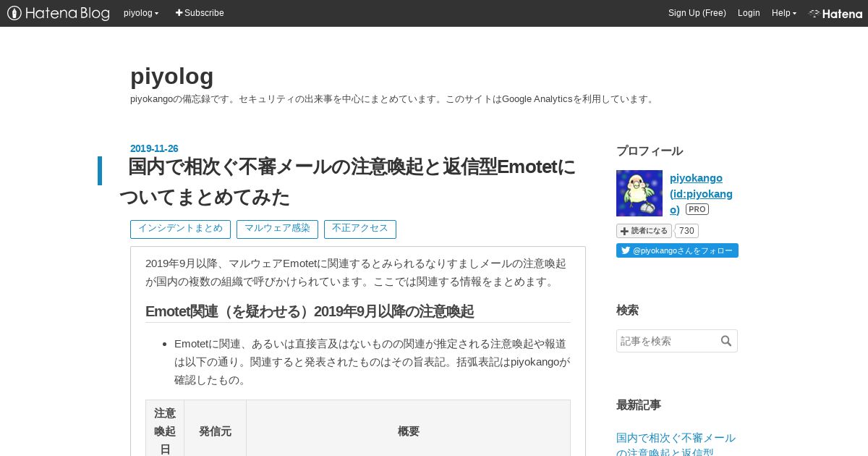Expand the piyolog dropdown menu
This screenshot has width=868, height=456.
point(141,13)
